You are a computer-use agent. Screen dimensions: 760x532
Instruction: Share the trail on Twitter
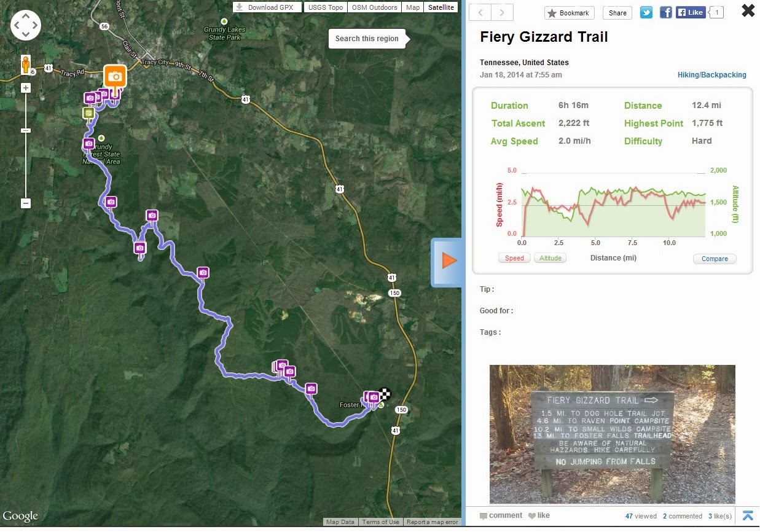tap(646, 12)
